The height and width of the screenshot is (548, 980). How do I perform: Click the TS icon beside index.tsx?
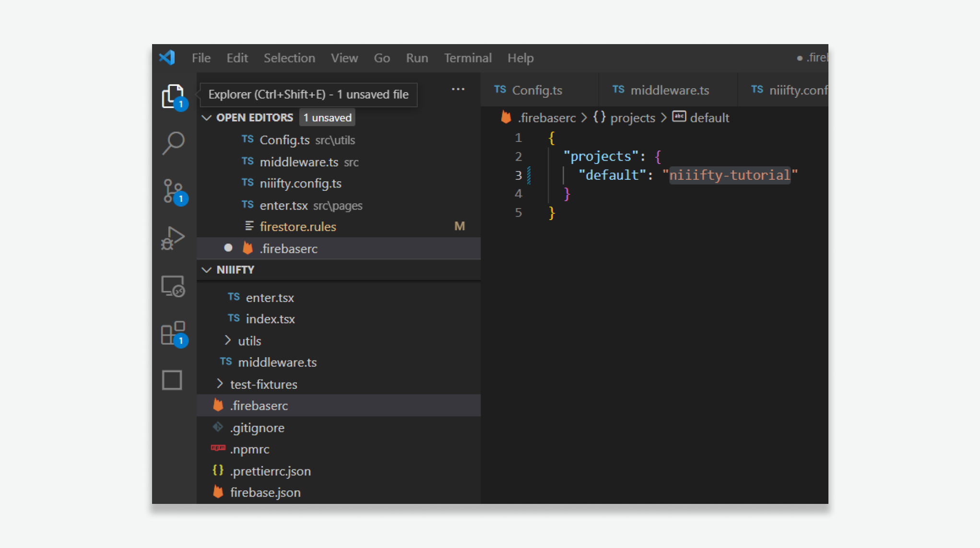click(234, 318)
